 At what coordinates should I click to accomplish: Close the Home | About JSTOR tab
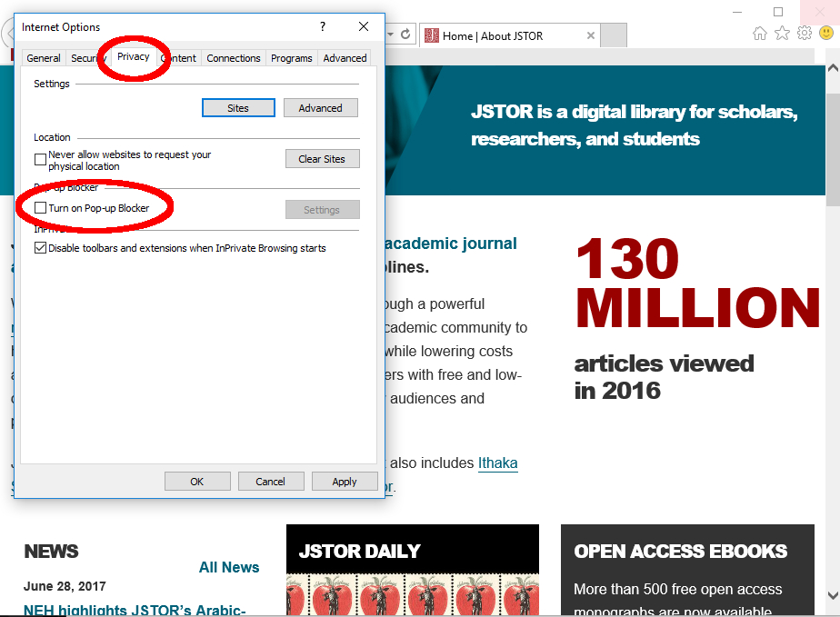[590, 35]
